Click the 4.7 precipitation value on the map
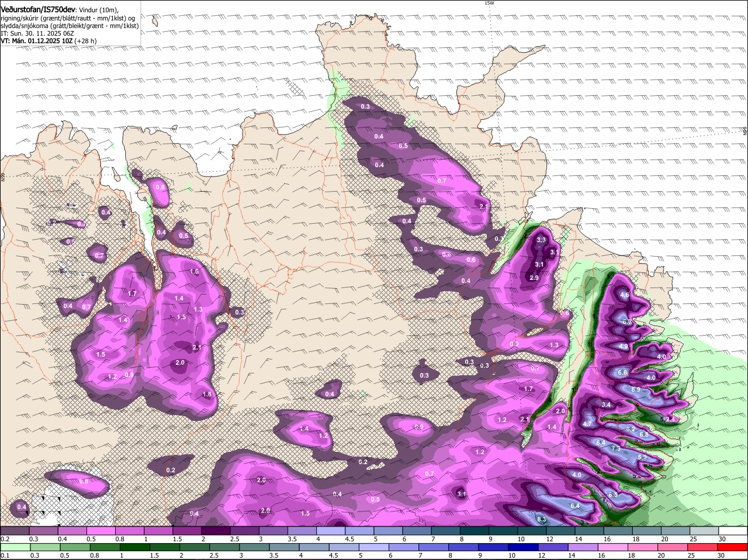The height and width of the screenshot is (560, 748). (587, 423)
